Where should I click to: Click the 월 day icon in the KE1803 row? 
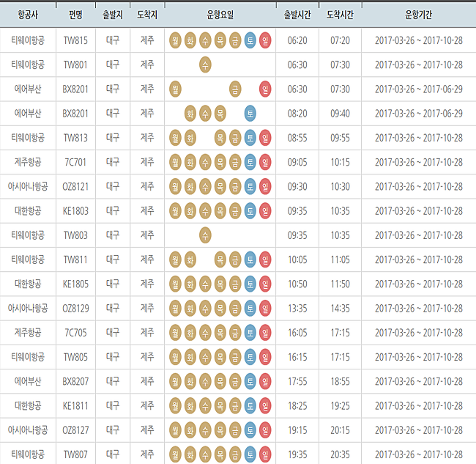click(x=175, y=211)
